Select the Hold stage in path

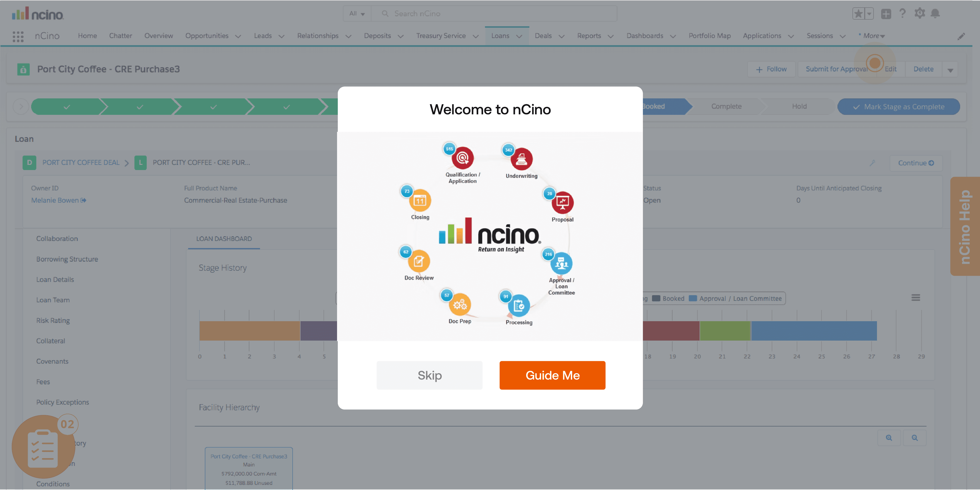pos(799,106)
